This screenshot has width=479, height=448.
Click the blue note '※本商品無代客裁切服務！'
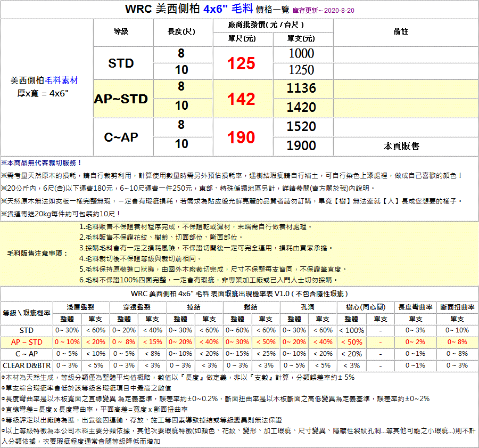pyautogui.click(x=42, y=162)
